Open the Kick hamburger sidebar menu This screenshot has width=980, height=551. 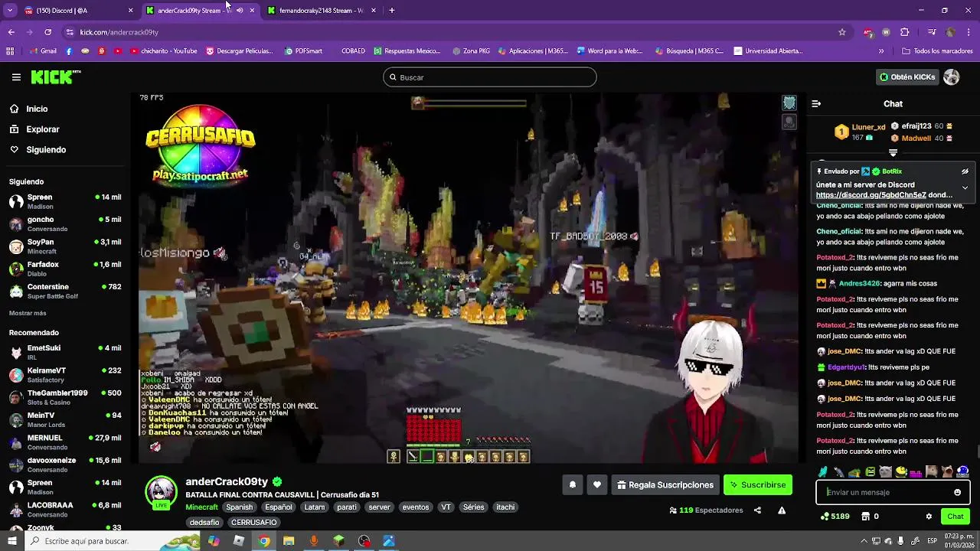tap(16, 77)
